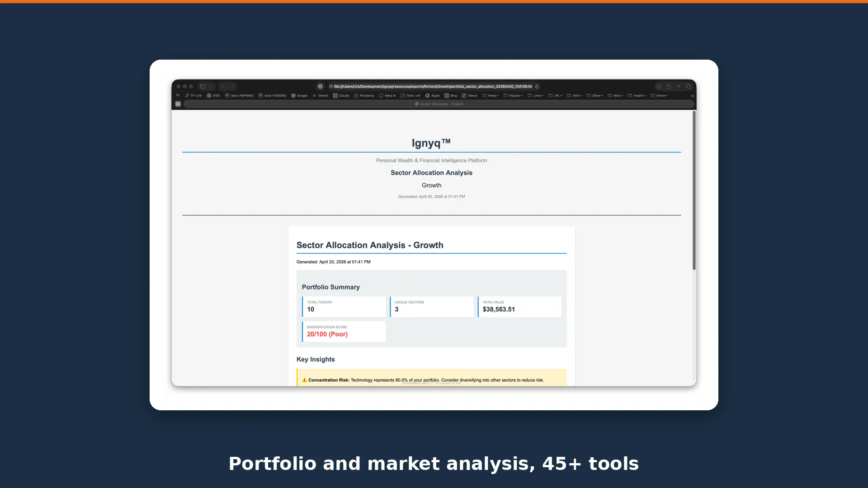
Task: Click the Sector Allocation Analysis - Growth card heading
Action: click(x=370, y=245)
